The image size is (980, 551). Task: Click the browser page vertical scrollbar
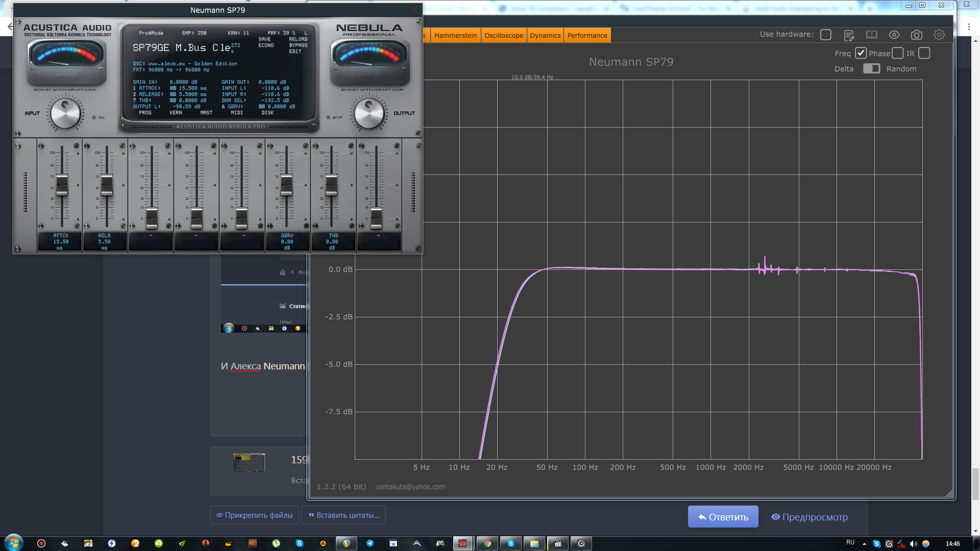pyautogui.click(x=975, y=485)
